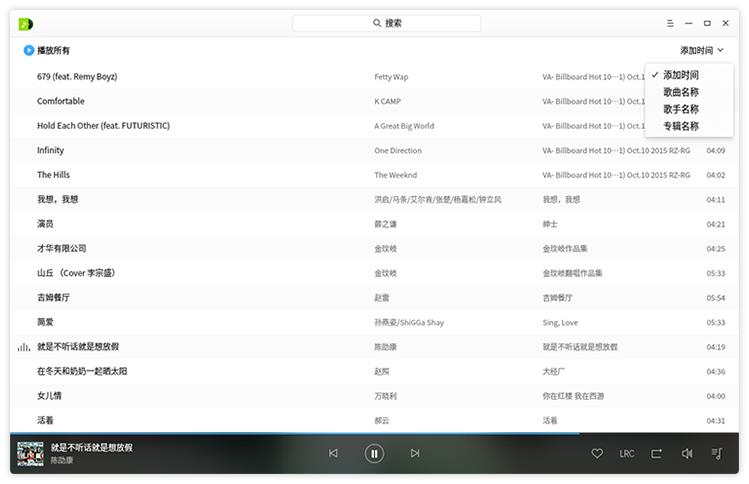Click the green music app logo
Image resolution: width=749 pixels, height=484 pixels.
26,24
